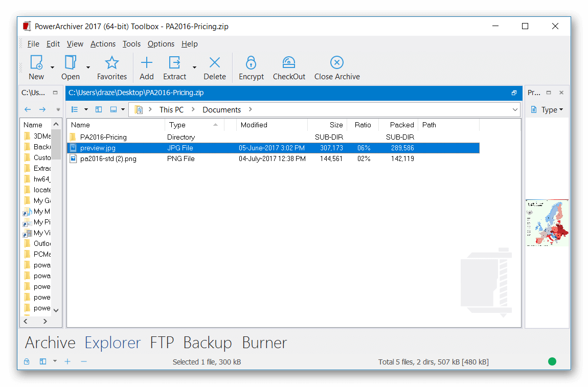
Task: Open the Actions menu
Action: pyautogui.click(x=103, y=44)
